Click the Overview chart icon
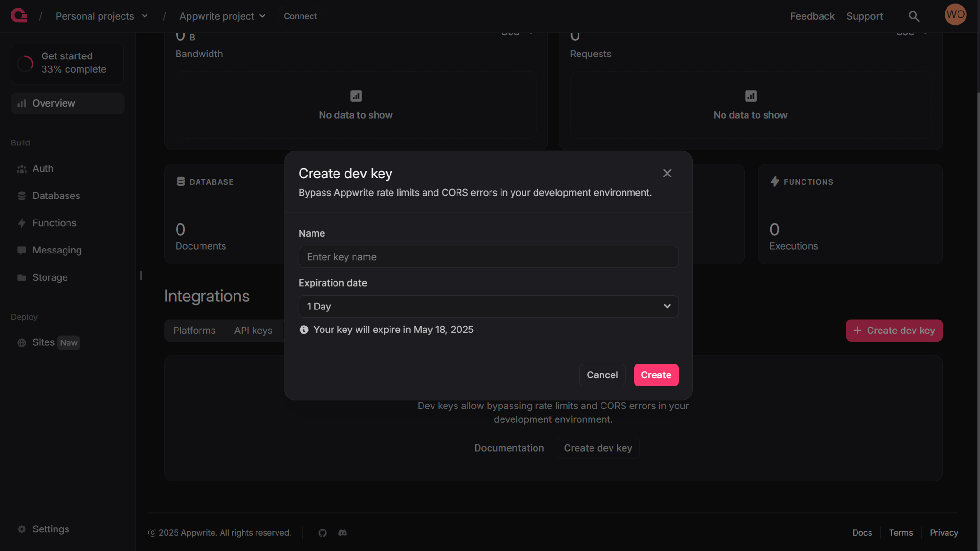 [22, 103]
